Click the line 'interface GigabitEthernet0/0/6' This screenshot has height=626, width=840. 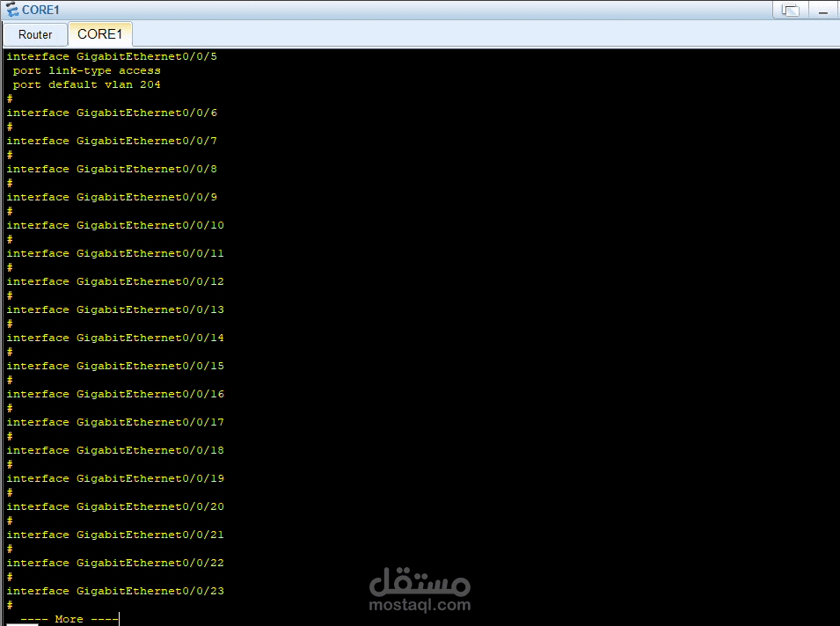112,113
